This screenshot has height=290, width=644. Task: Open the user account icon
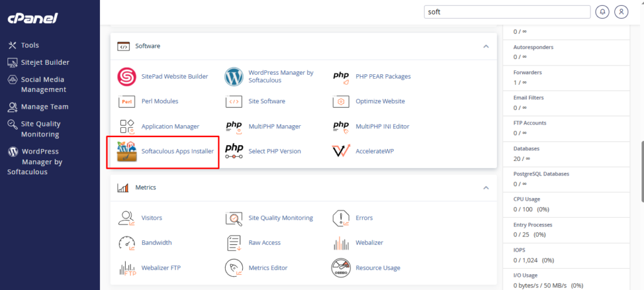click(x=621, y=12)
